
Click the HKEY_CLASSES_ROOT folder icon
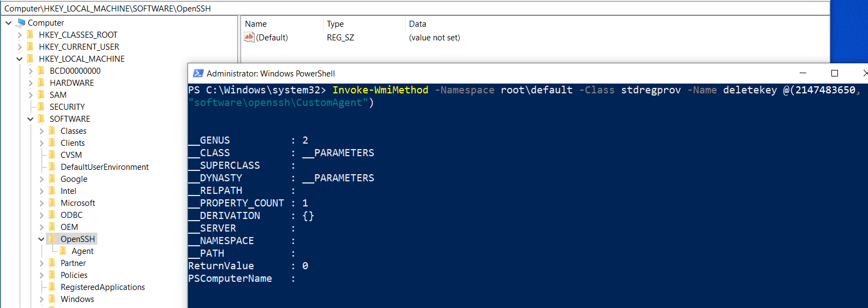coord(31,34)
